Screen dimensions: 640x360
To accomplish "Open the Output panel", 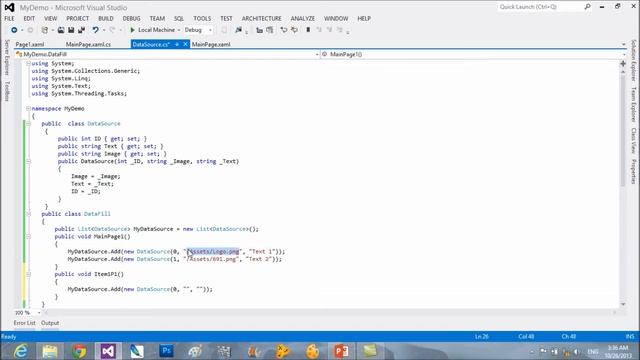I will coord(50,323).
